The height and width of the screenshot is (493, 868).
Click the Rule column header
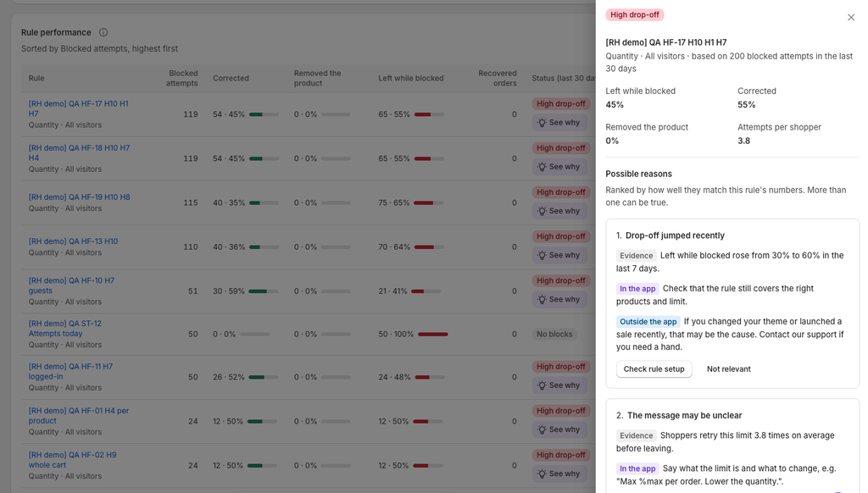(x=36, y=78)
